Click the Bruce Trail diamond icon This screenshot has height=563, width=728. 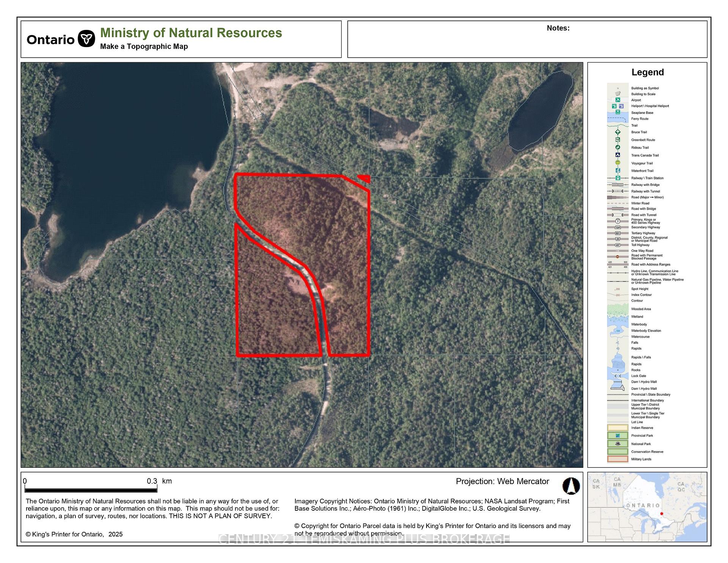coord(618,132)
